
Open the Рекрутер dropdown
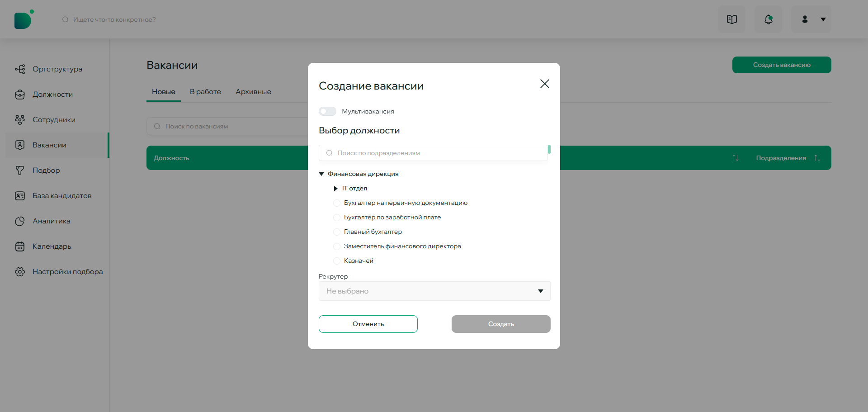[434, 291]
